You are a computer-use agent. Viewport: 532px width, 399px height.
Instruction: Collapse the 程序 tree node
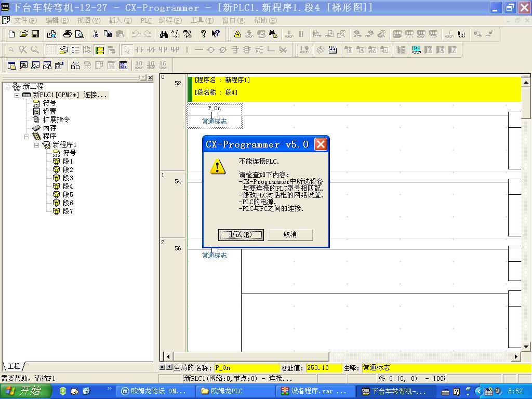(27, 137)
